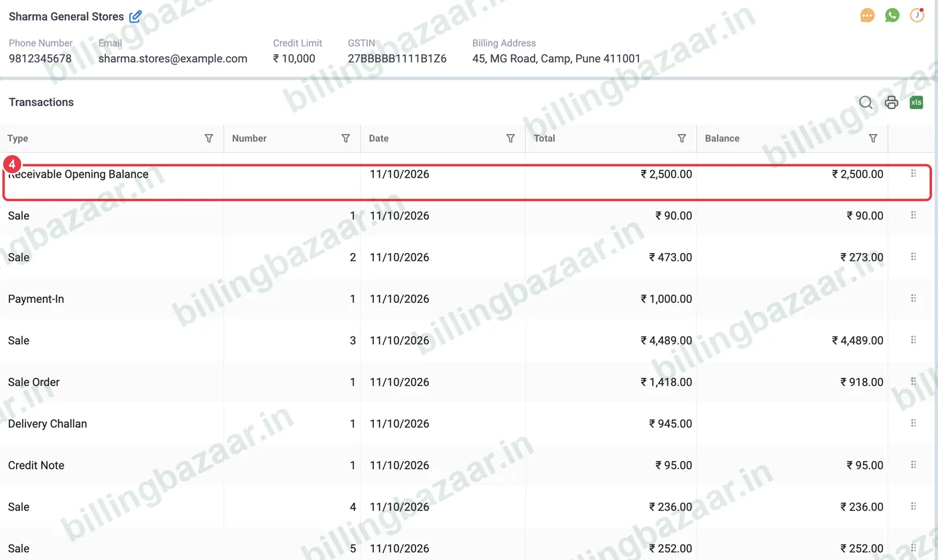
Task: Click the ₹ 1,418.00 total amount
Action: 666,382
